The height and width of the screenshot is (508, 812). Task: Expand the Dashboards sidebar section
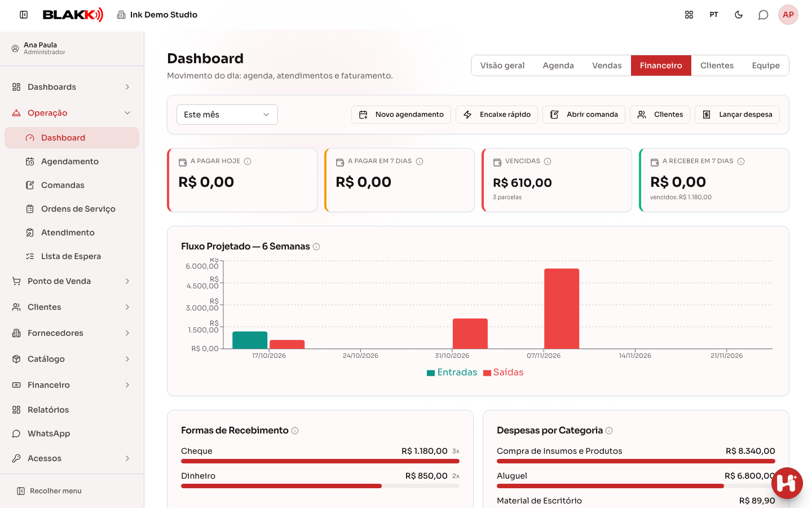(72, 87)
